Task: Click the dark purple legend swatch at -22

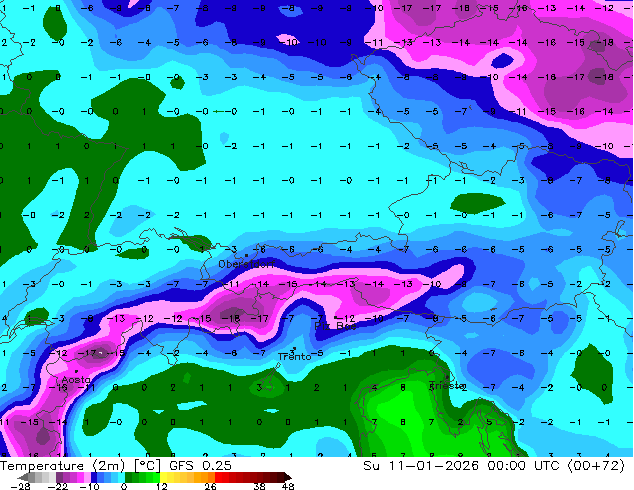Action: [x=59, y=477]
